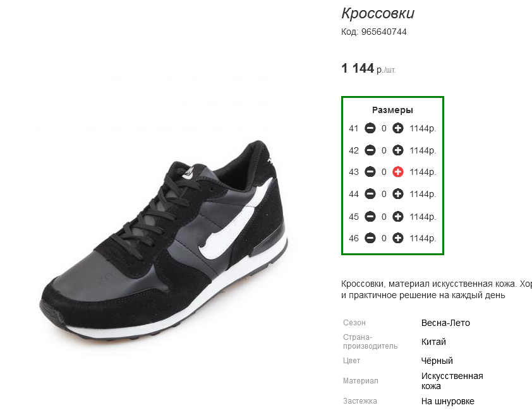Click the minus icon for size 46

[370, 238]
